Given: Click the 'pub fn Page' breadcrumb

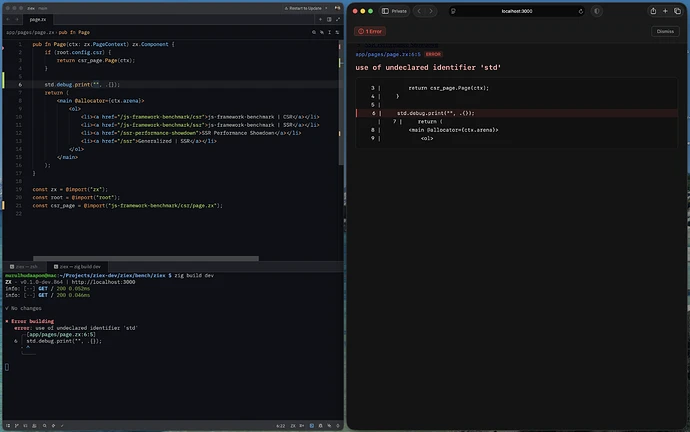Looking at the screenshot, I should tap(76, 32).
